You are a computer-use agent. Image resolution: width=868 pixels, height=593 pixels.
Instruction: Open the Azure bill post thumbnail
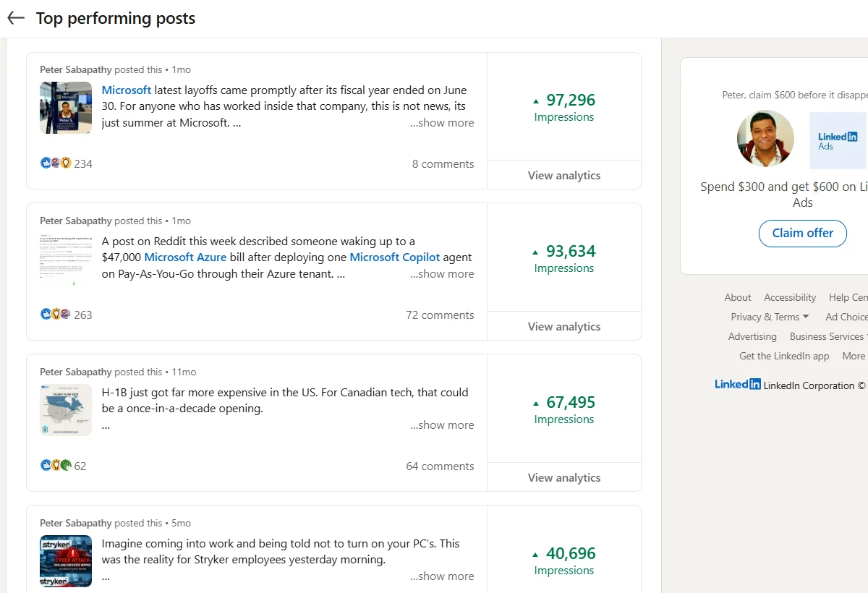tap(66, 259)
